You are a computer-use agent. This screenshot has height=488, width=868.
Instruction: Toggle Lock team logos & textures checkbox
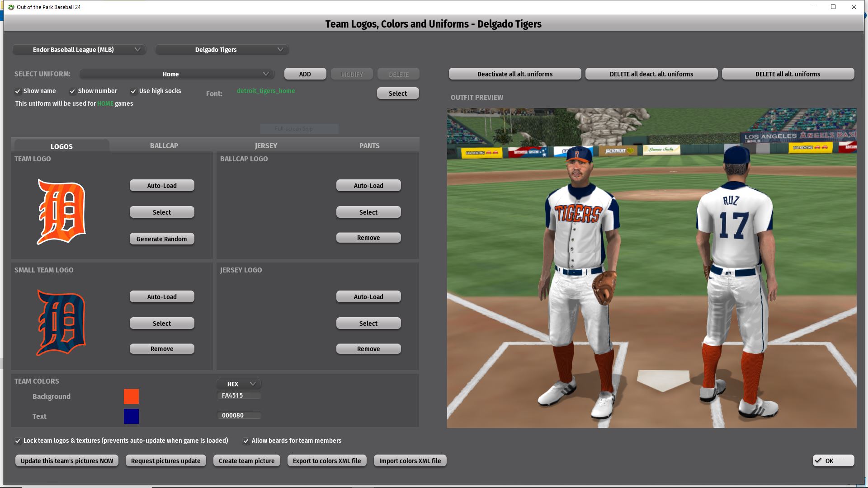pos(18,441)
